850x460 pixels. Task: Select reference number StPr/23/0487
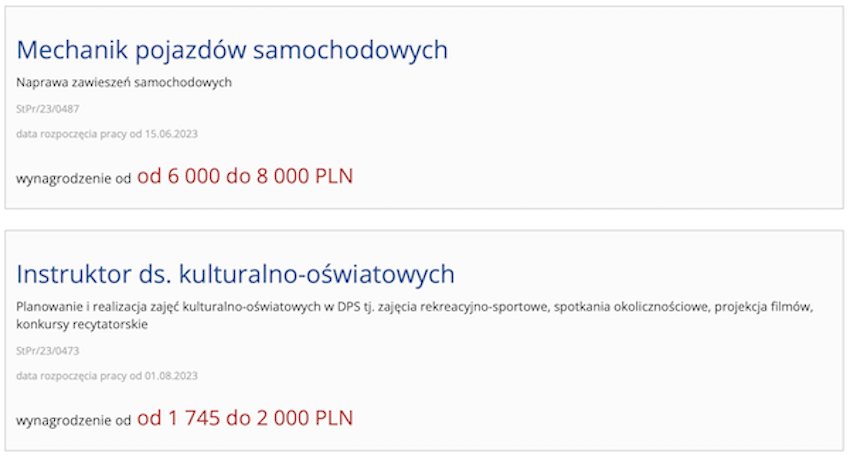click(48, 109)
